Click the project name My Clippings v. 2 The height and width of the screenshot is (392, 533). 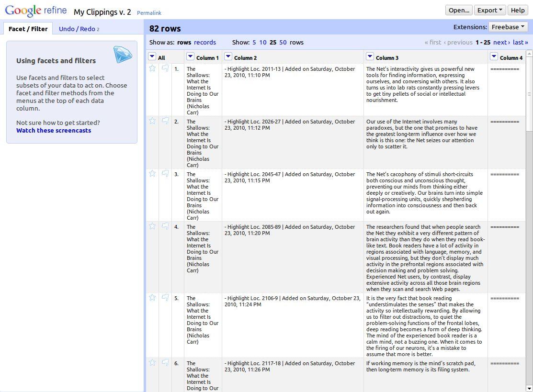tap(102, 12)
